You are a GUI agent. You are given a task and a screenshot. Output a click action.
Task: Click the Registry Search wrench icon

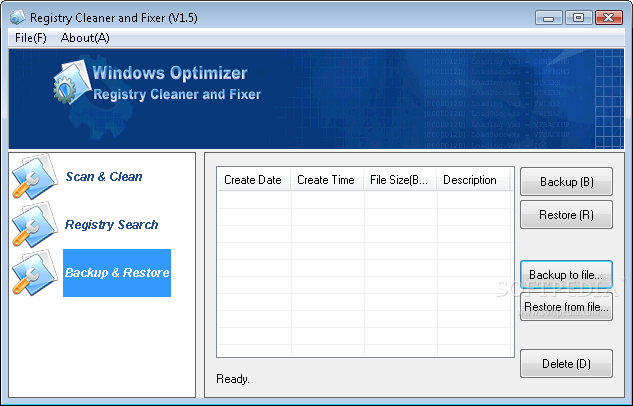pyautogui.click(x=35, y=224)
